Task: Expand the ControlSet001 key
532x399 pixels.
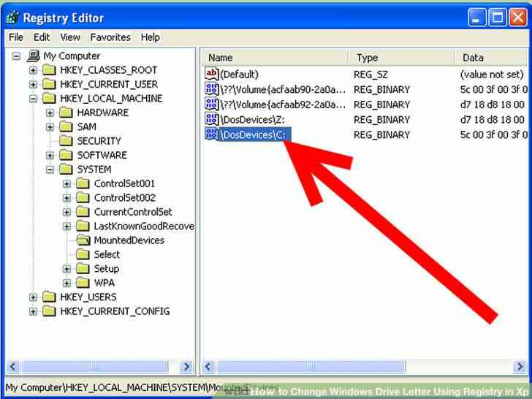Action: [66, 184]
